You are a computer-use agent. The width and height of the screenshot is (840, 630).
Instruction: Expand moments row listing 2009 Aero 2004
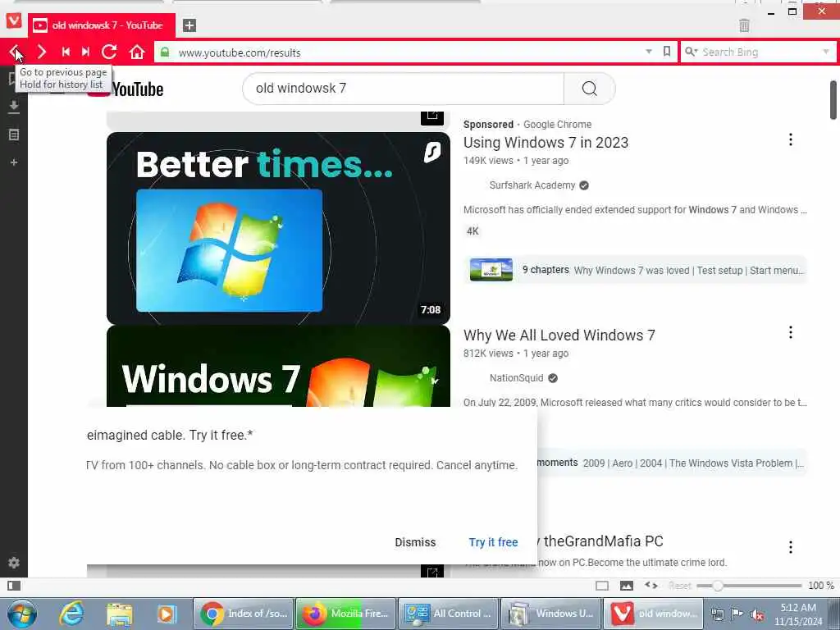671,463
